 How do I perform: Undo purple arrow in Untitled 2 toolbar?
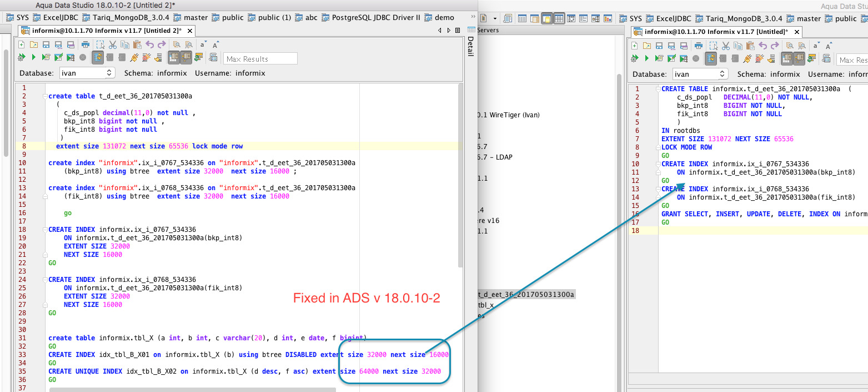click(x=149, y=44)
